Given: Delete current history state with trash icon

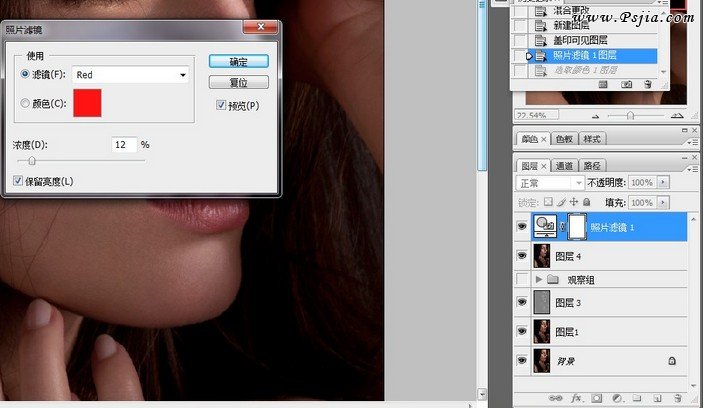Looking at the screenshot, I should 647,86.
